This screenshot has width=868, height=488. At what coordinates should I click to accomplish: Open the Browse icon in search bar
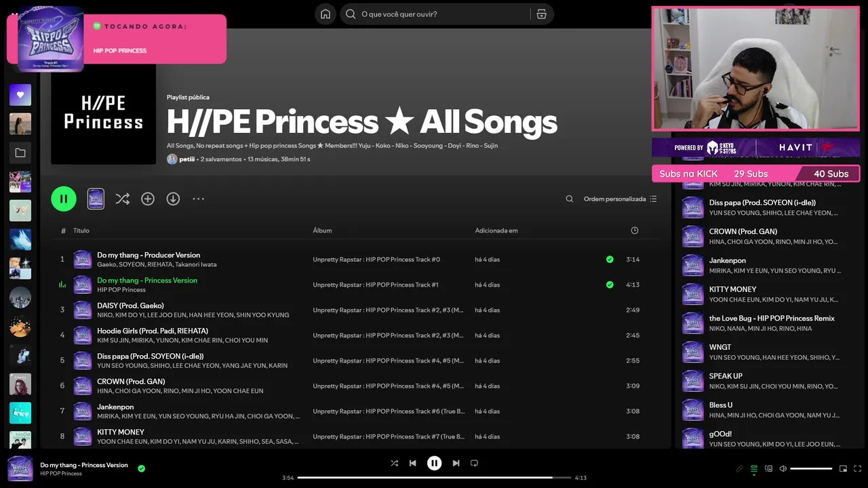[x=541, y=14]
